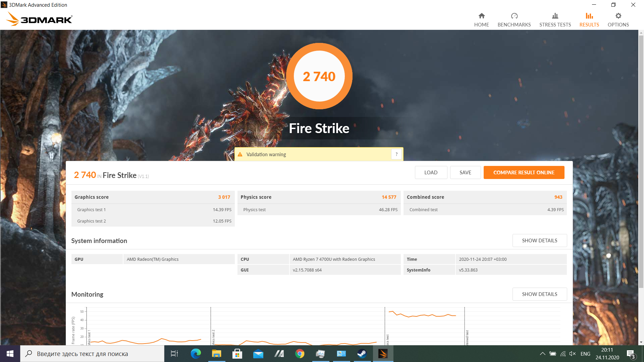Click the LOAD button
The height and width of the screenshot is (362, 644).
[431, 173]
